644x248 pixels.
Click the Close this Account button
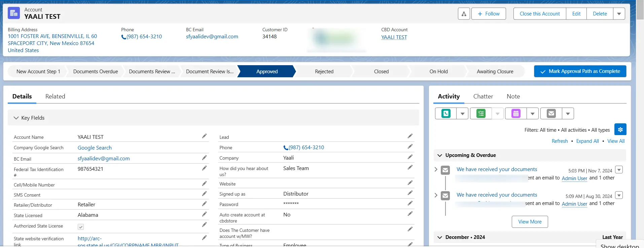pos(540,14)
